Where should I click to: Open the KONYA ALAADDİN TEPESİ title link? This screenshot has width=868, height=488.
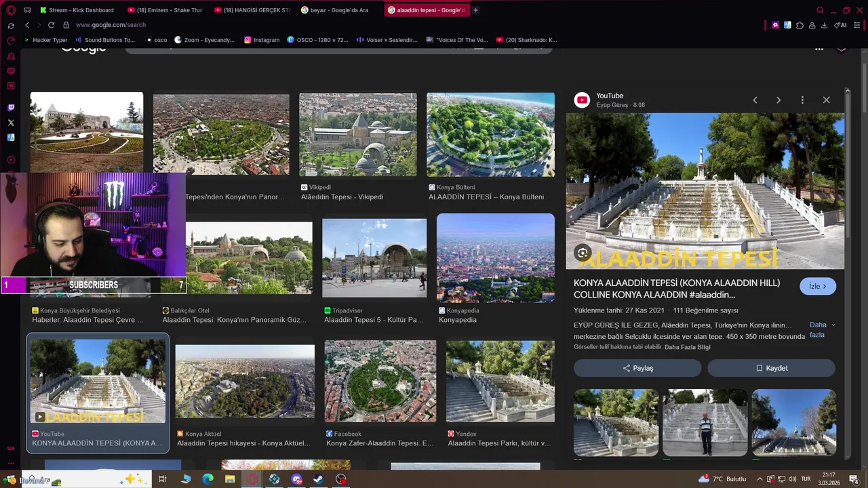pyautogui.click(x=677, y=289)
